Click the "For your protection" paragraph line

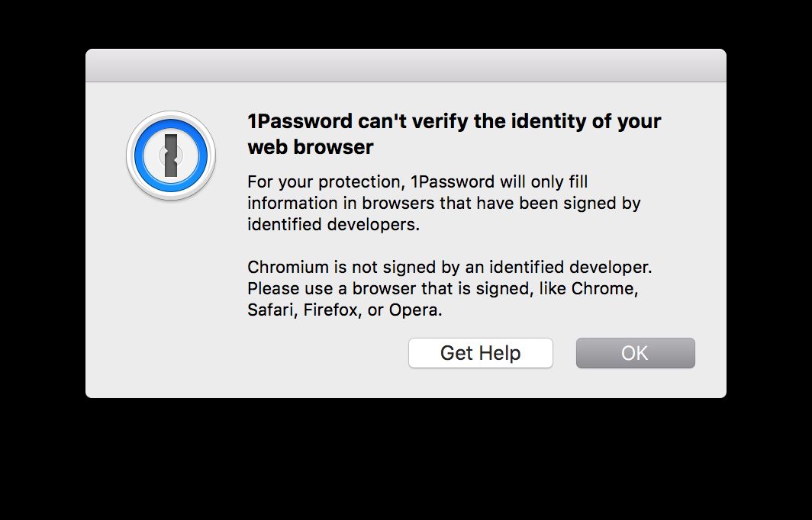417,182
